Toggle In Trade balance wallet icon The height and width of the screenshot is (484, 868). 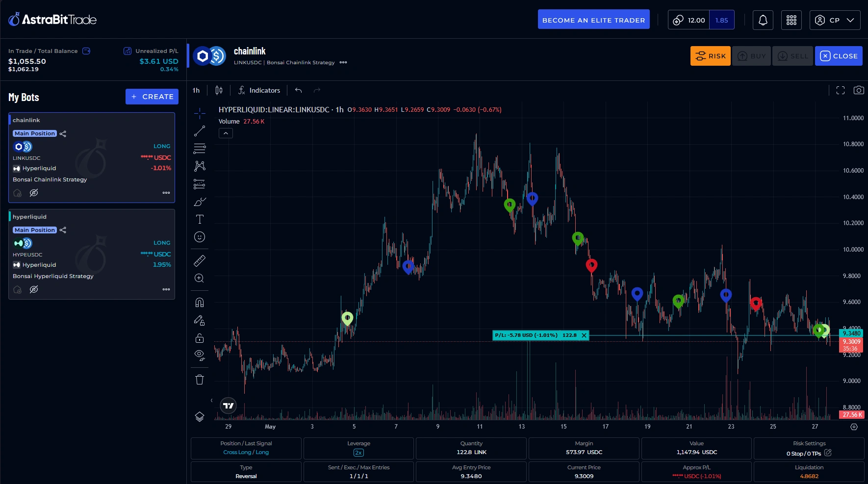(x=86, y=51)
